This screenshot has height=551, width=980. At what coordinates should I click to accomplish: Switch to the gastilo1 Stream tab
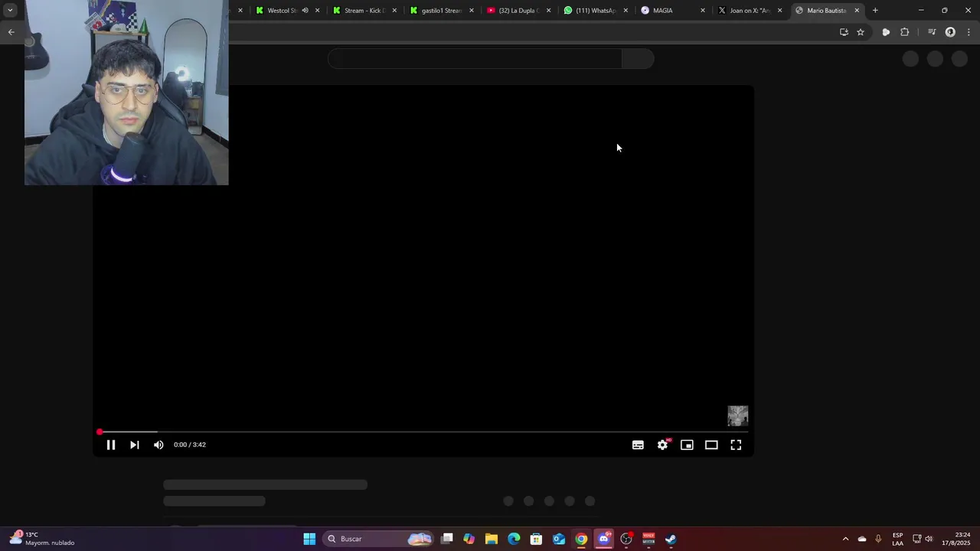[440, 11]
